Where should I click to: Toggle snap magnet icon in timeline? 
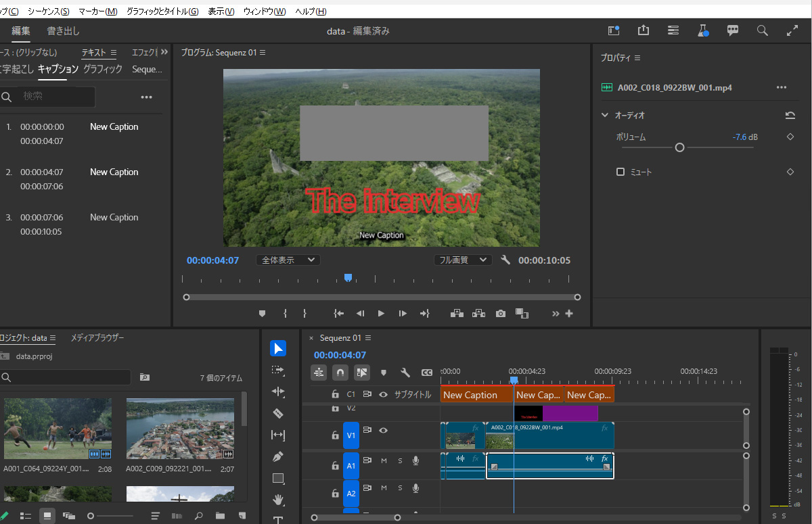click(340, 373)
